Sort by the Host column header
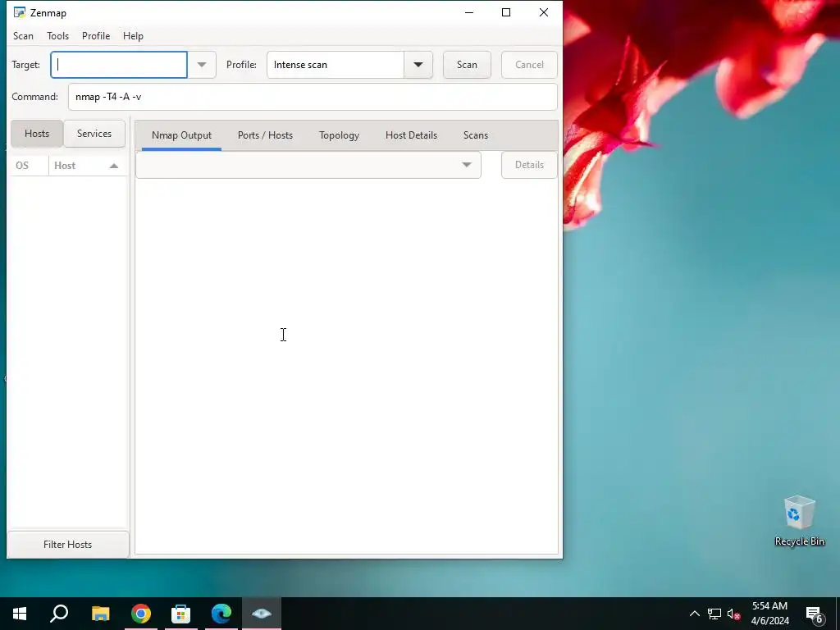840x630 pixels. (x=87, y=166)
